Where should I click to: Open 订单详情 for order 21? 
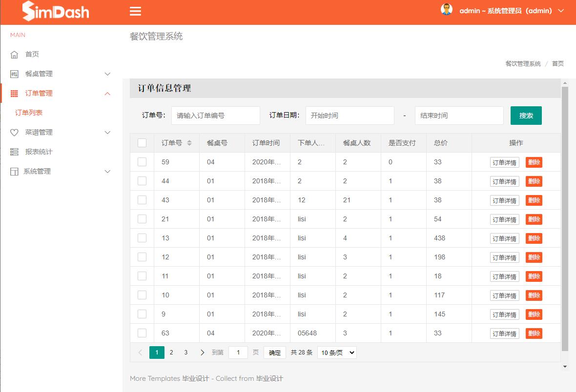504,219
